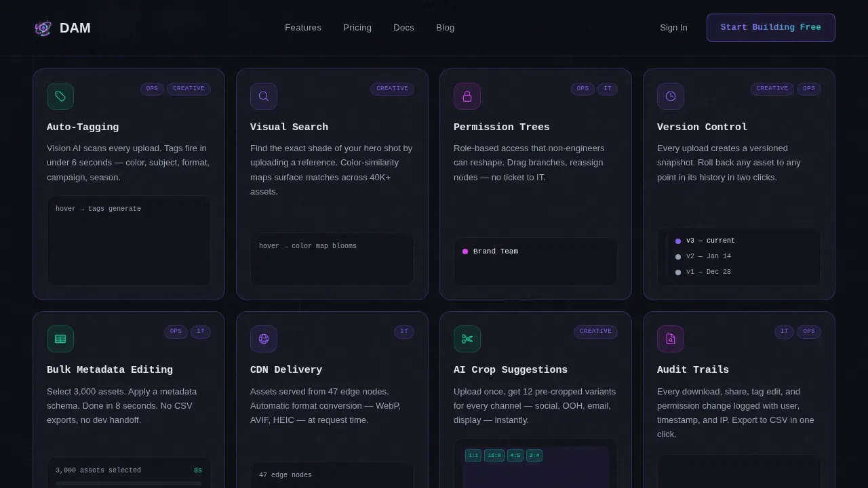
Task: Select the 4:5 crop ratio chip
Action: click(x=515, y=455)
